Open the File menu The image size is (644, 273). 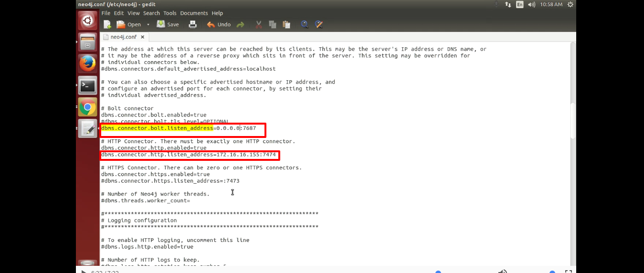pyautogui.click(x=106, y=13)
